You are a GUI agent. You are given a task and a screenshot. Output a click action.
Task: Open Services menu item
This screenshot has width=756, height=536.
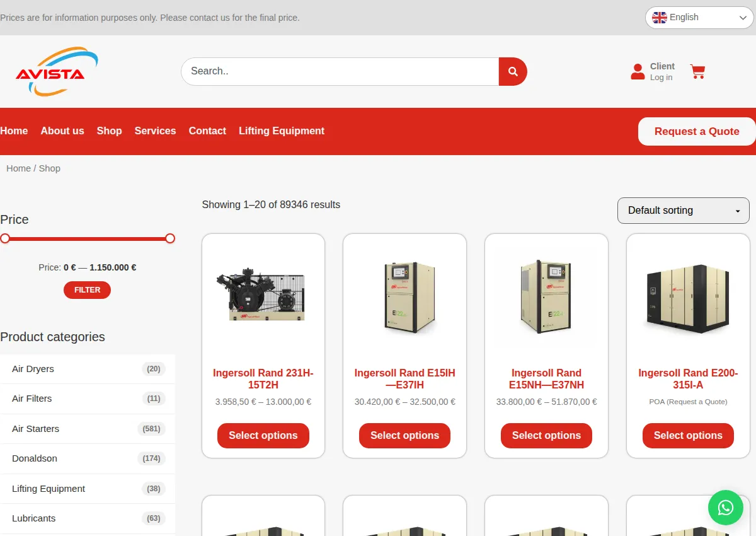coord(155,131)
